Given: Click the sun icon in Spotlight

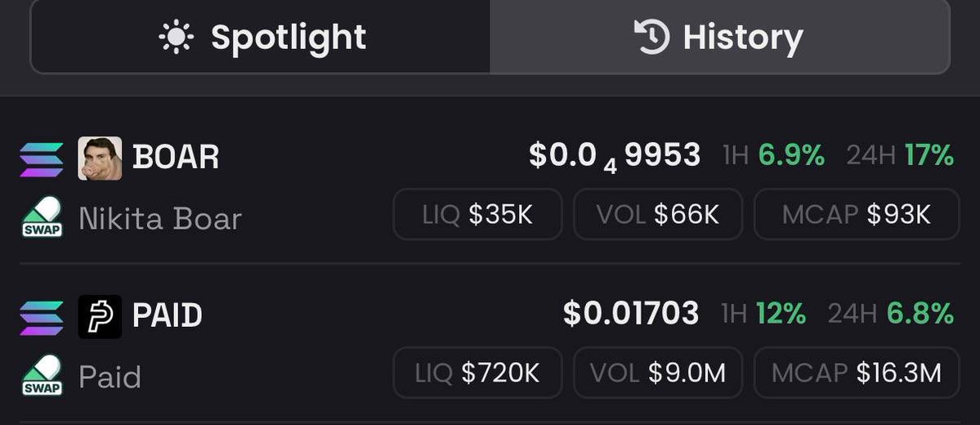Looking at the screenshot, I should coord(177,37).
